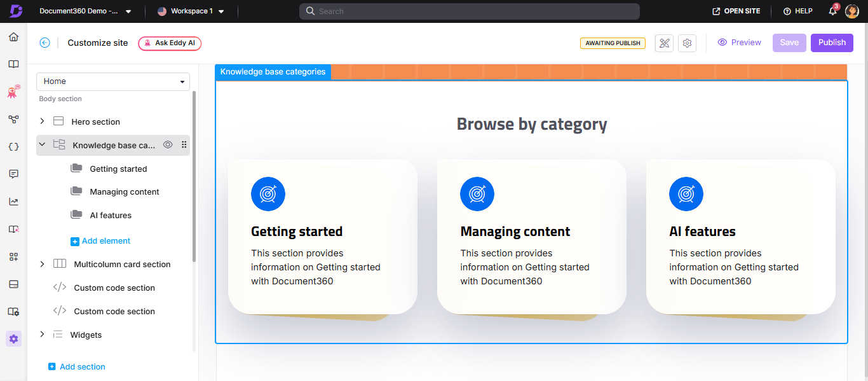The height and width of the screenshot is (381, 868).
Task: Open the design tools ruler-pencil icon
Action: [x=664, y=43]
